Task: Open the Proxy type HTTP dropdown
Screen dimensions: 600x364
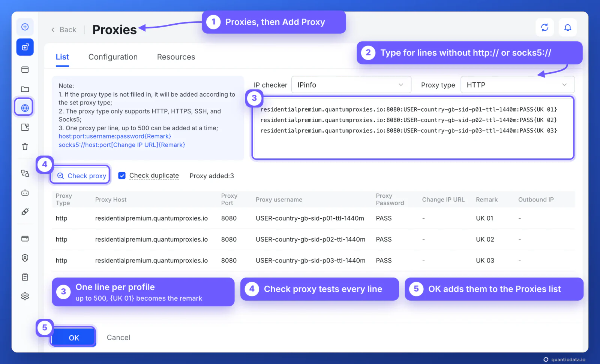Action: click(517, 85)
